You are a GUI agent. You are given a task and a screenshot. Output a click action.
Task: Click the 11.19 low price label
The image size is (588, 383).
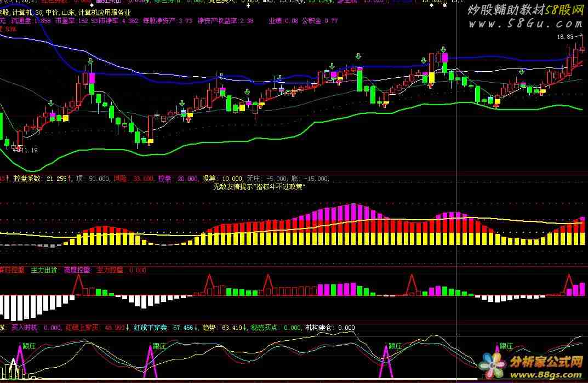(x=29, y=151)
